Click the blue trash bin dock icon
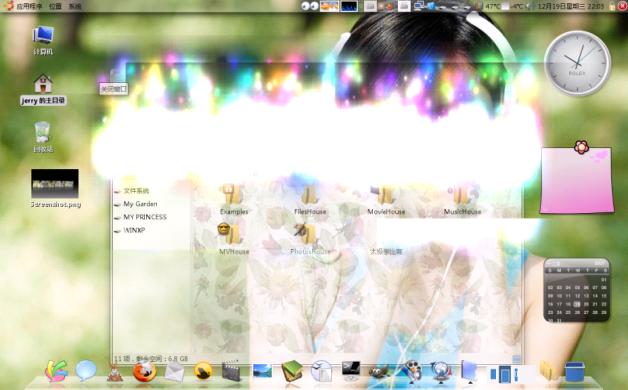The height and width of the screenshot is (390, 628). click(575, 372)
